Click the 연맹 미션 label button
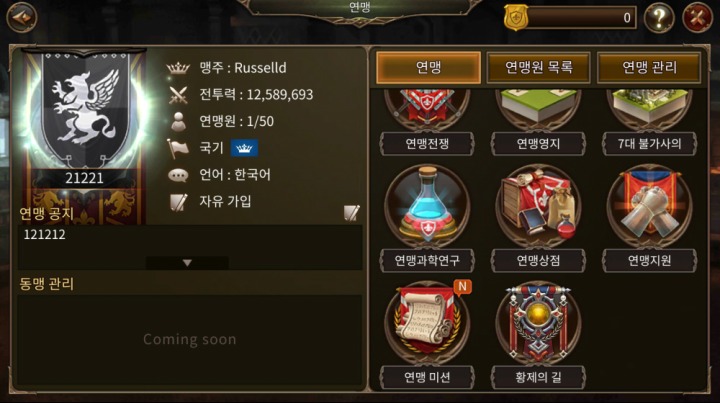 tap(427, 377)
